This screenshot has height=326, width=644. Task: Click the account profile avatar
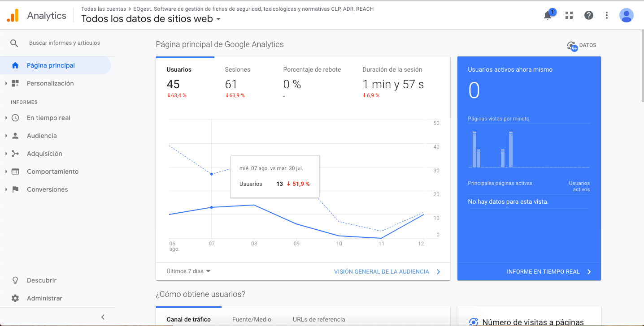pyautogui.click(x=626, y=15)
